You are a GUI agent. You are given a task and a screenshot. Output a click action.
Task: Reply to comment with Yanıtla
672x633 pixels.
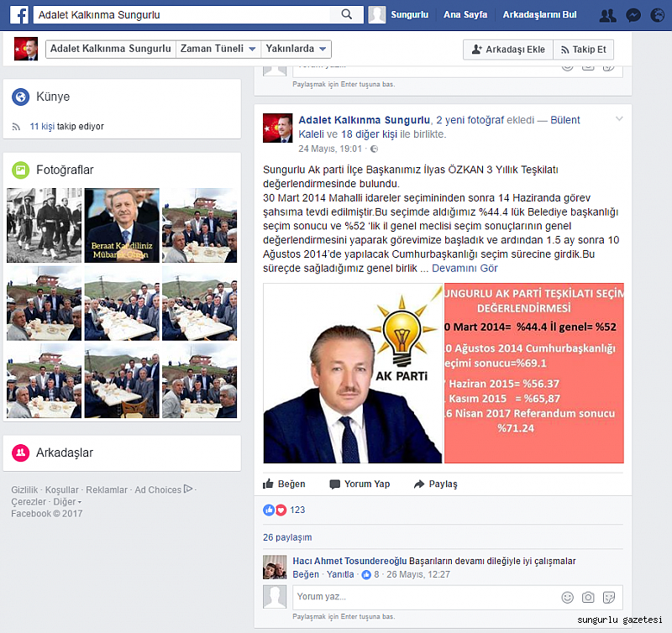click(340, 575)
